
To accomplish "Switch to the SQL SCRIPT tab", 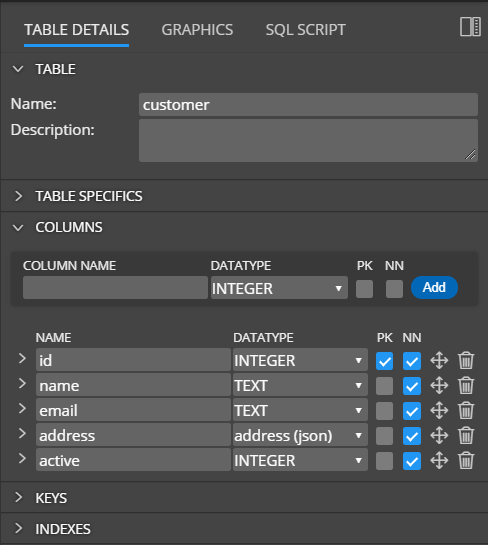I will (x=306, y=30).
